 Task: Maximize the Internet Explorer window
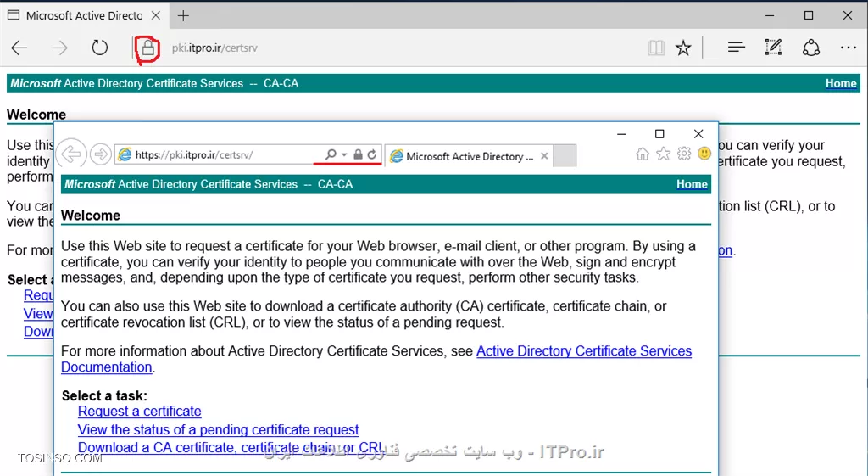point(659,134)
